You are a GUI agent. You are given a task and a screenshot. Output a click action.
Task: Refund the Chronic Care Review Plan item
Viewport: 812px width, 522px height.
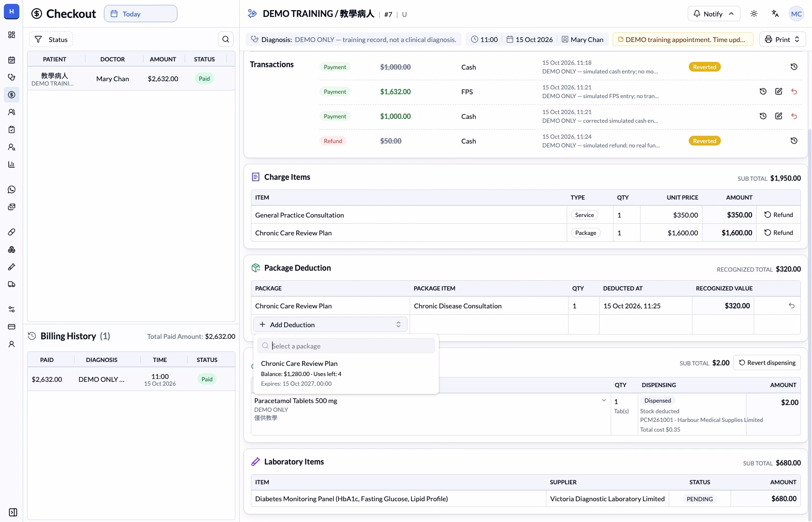tap(779, 232)
